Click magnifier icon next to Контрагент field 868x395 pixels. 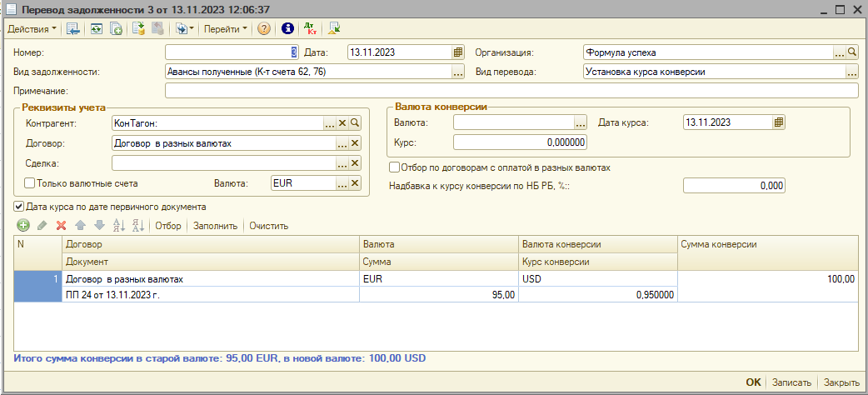pyautogui.click(x=355, y=122)
